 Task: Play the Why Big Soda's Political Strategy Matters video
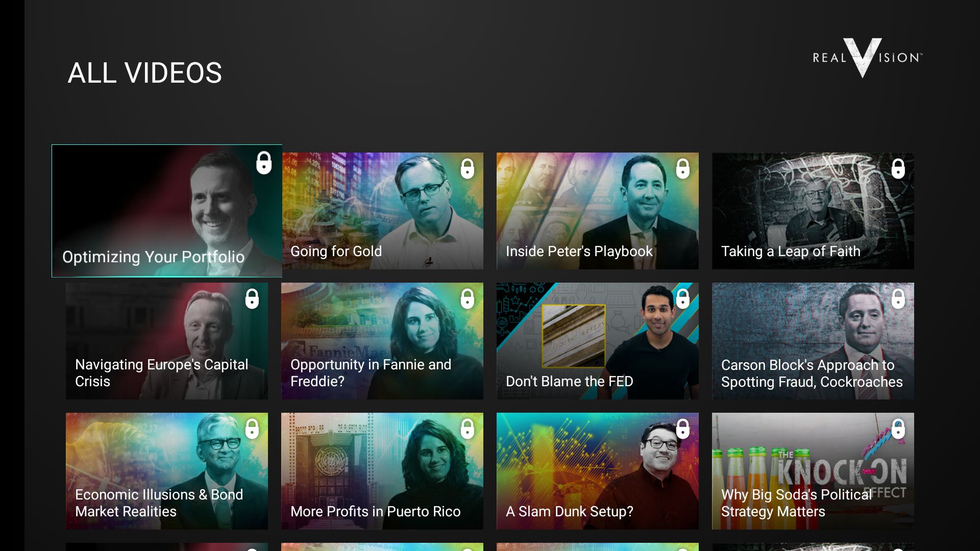(813, 471)
